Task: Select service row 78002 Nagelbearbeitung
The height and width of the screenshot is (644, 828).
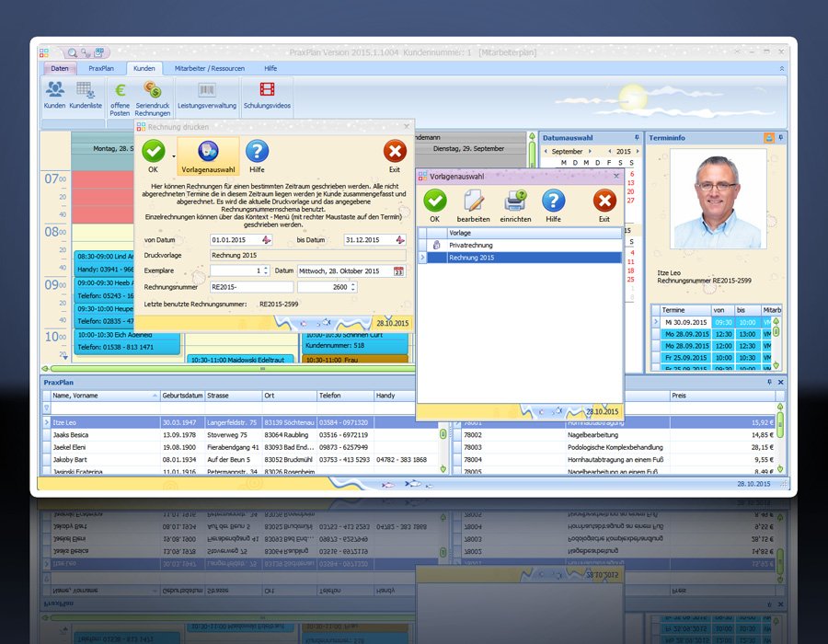Action: pos(616,435)
